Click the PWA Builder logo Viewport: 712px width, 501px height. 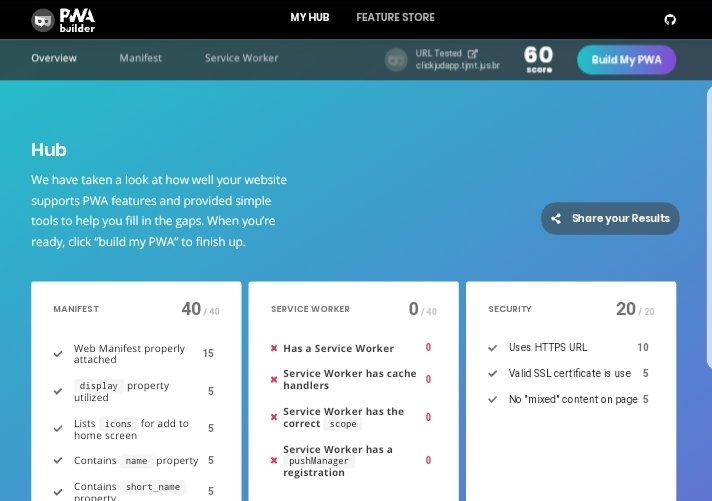click(x=63, y=20)
